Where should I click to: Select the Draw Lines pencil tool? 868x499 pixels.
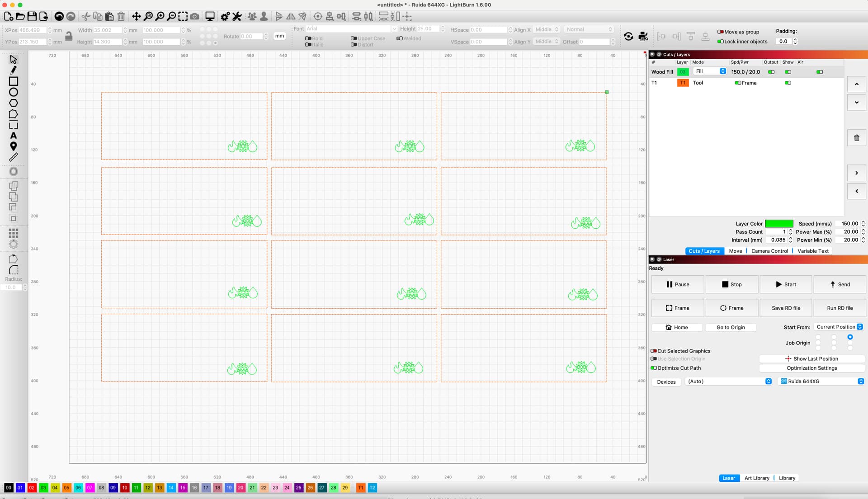coord(14,70)
